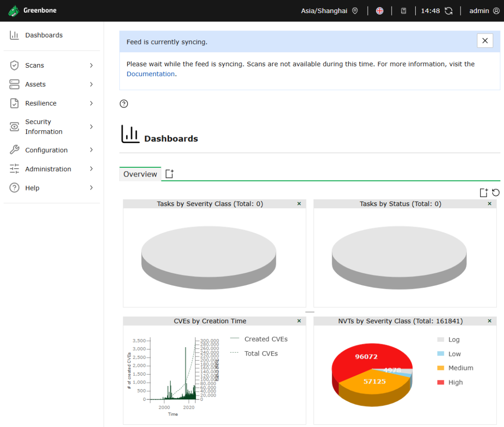
Task: Add new dashboard display icon
Action: (484, 192)
